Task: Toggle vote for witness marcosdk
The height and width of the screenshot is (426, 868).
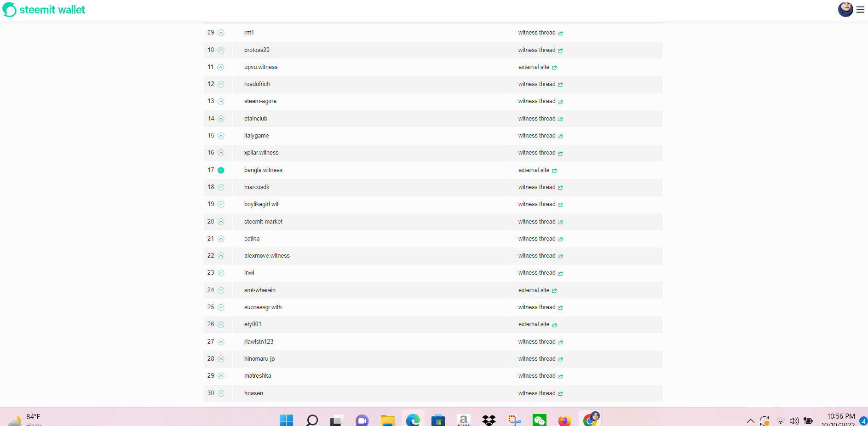Action: point(221,187)
